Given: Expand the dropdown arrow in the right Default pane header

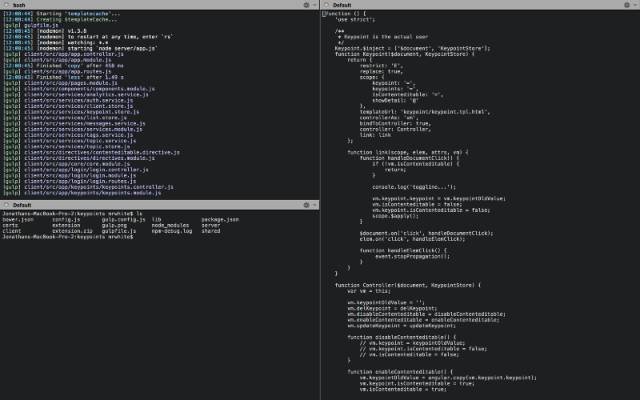Looking at the screenshot, I should (x=635, y=5).
